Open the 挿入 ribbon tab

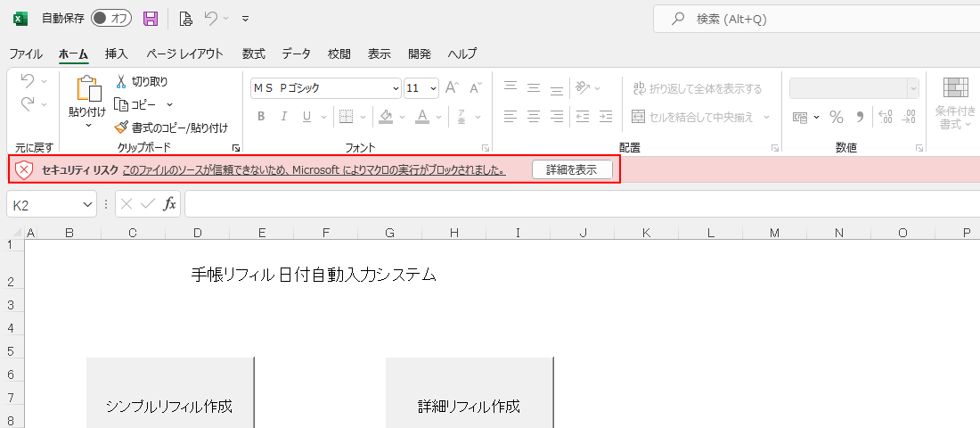pyautogui.click(x=117, y=53)
